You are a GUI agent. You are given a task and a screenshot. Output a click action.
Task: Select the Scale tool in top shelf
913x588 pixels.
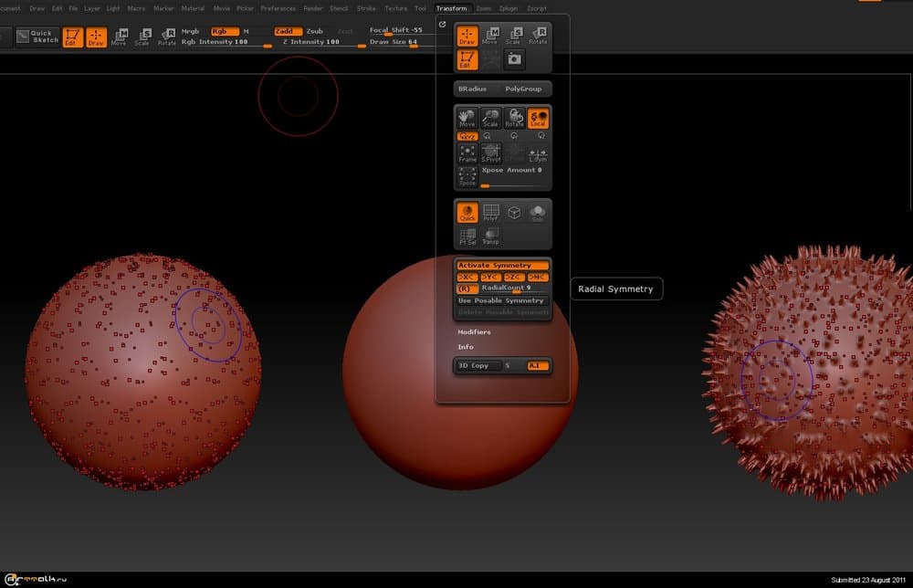click(142, 37)
